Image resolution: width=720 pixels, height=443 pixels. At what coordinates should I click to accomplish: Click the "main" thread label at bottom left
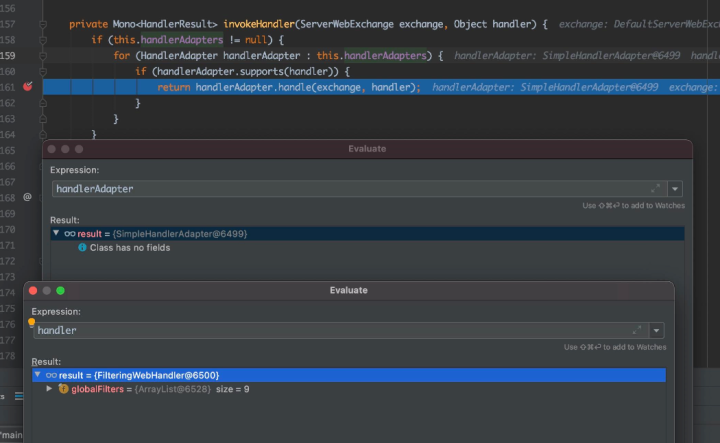[x=11, y=435]
